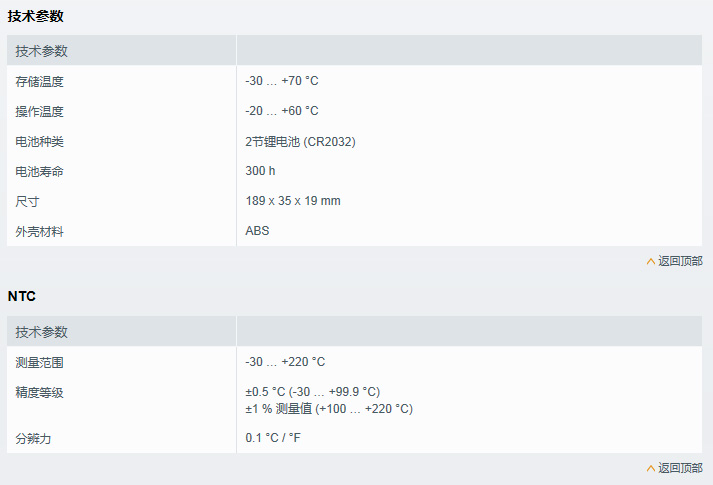
Task: Select the 测量范围 row label
Action: [40, 362]
